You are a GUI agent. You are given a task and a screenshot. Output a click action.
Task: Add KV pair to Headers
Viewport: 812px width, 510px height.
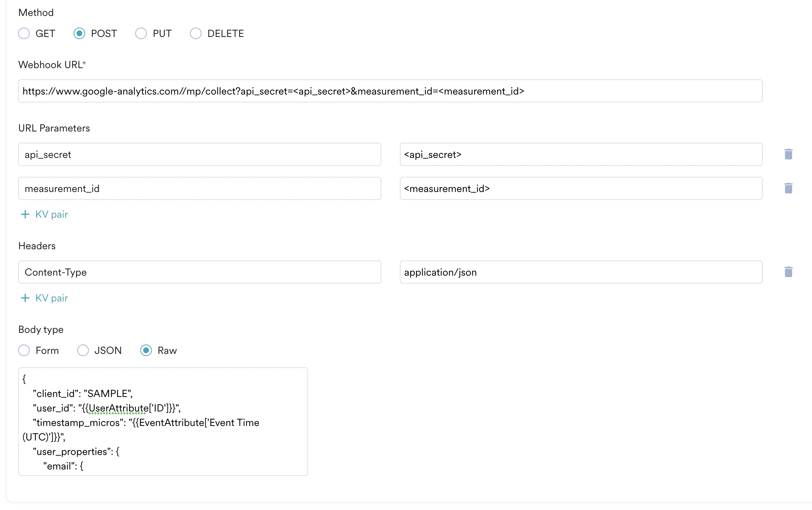tap(51, 298)
